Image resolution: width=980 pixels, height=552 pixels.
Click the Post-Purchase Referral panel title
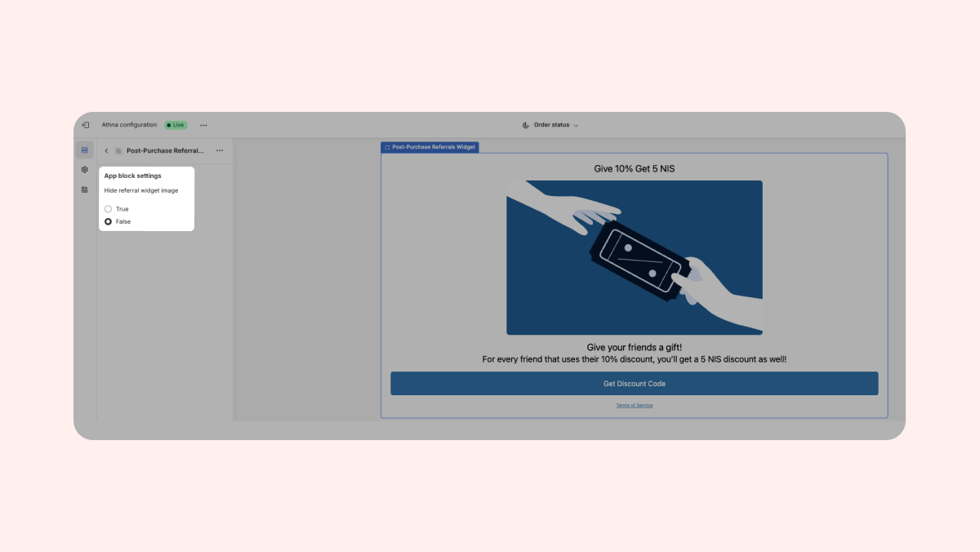coord(165,151)
